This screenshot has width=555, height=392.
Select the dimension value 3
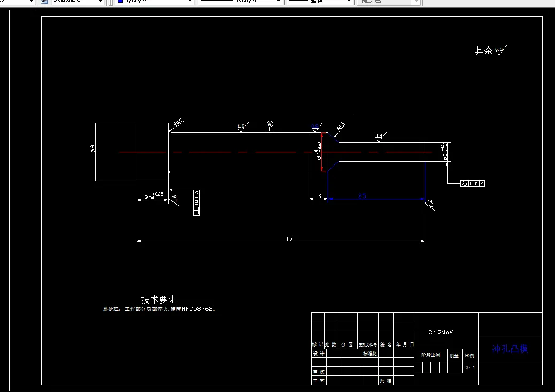coord(319,196)
